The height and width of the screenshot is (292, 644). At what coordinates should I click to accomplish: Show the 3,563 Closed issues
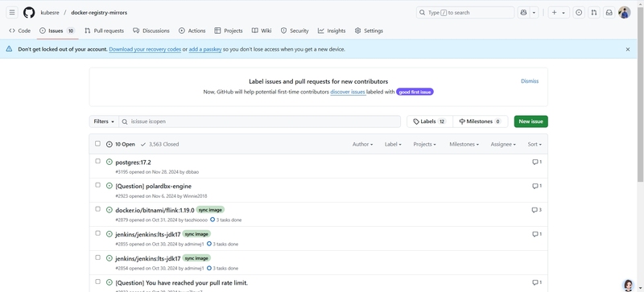(x=159, y=145)
